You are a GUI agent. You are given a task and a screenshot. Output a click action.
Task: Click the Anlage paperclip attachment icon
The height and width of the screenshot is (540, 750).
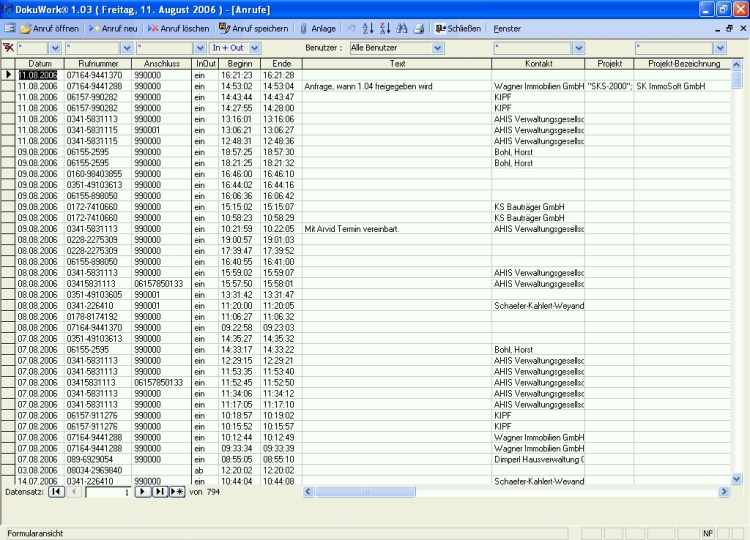(318, 29)
